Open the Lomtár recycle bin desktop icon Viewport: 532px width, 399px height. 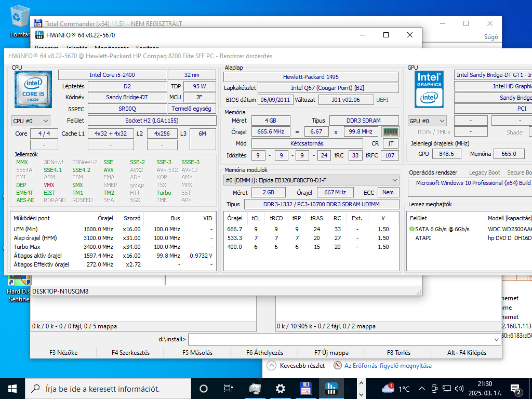coord(20,21)
